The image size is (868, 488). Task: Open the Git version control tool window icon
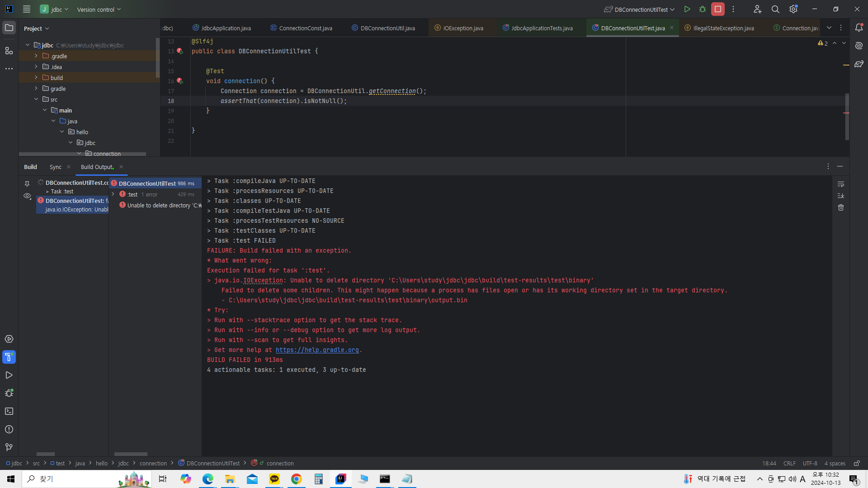tap(9, 447)
